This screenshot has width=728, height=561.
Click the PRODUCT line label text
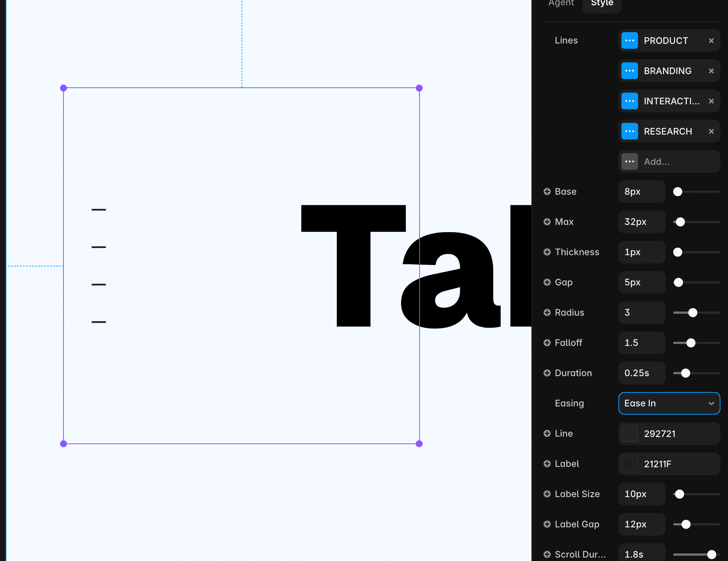(x=666, y=40)
